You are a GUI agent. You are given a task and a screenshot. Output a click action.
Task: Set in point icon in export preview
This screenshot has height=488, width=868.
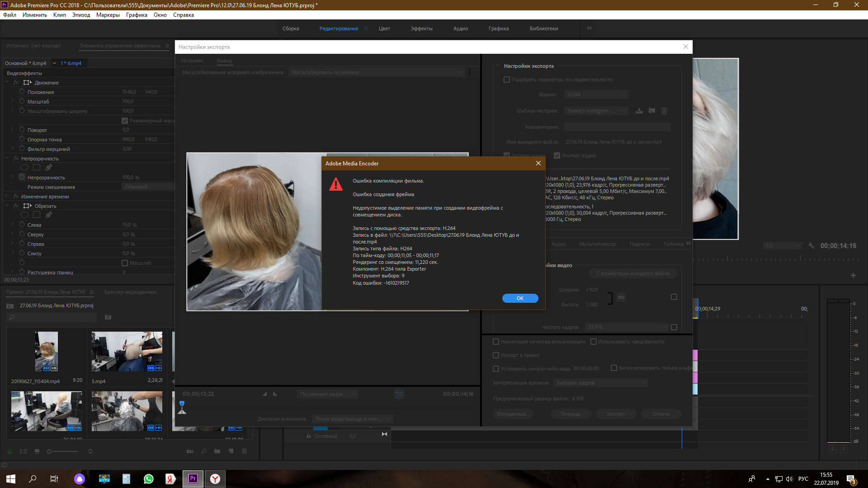pyautogui.click(x=265, y=394)
